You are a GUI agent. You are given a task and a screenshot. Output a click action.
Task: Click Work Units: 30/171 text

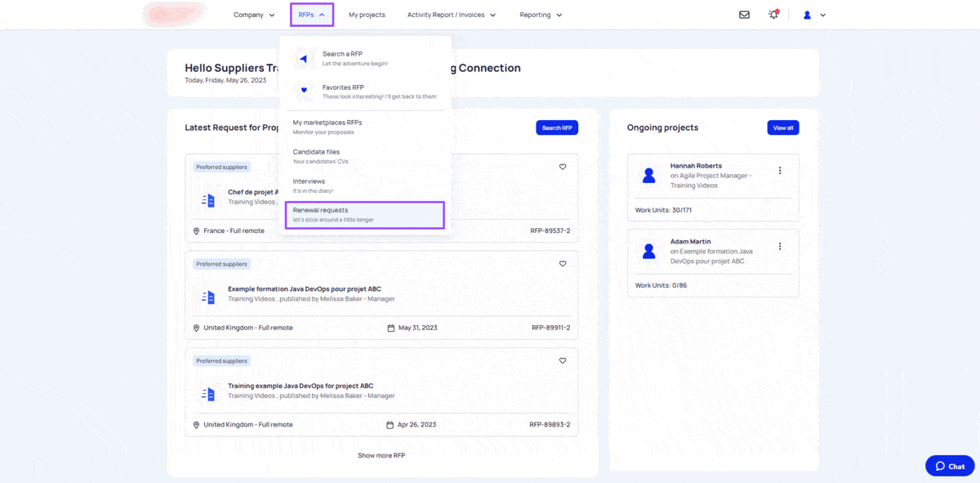663,210
